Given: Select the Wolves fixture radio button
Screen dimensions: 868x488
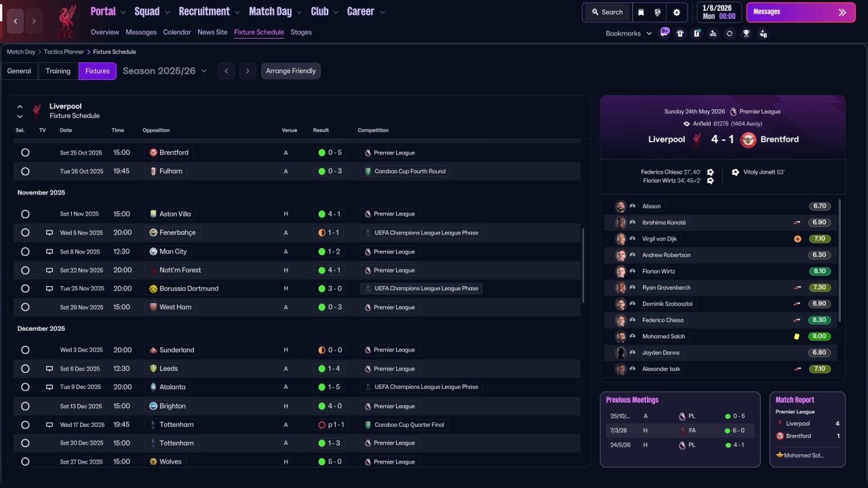Looking at the screenshot, I should pyautogui.click(x=25, y=462).
